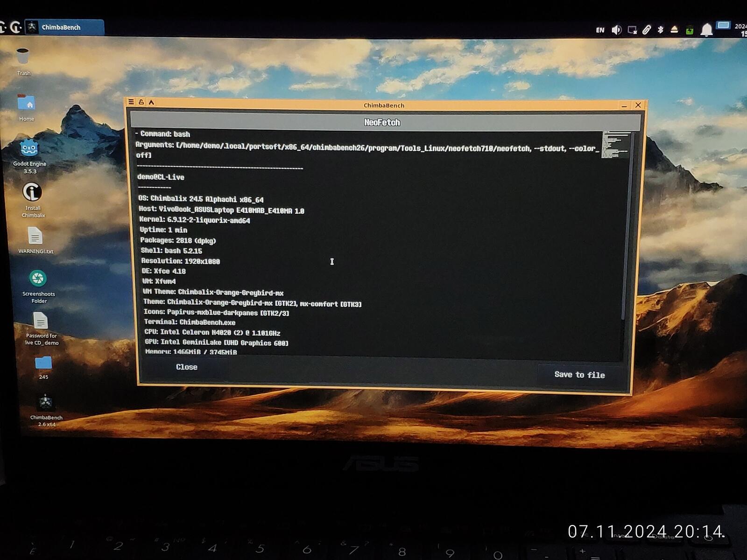Click the 'WM: Xfwm4' line

(159, 281)
